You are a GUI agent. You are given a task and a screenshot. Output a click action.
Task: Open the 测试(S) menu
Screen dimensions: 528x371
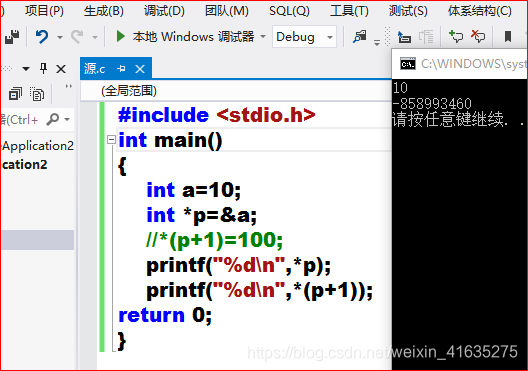pos(408,11)
